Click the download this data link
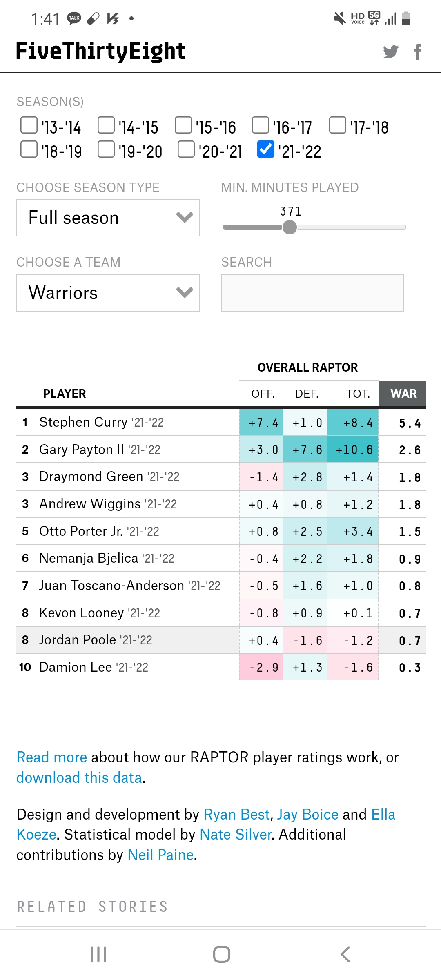 [x=79, y=778]
